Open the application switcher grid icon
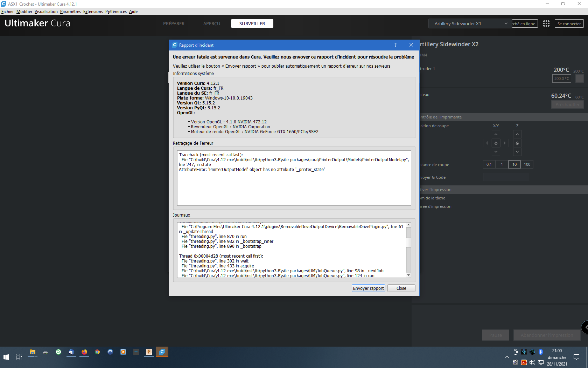The height and width of the screenshot is (368, 588). click(x=546, y=23)
